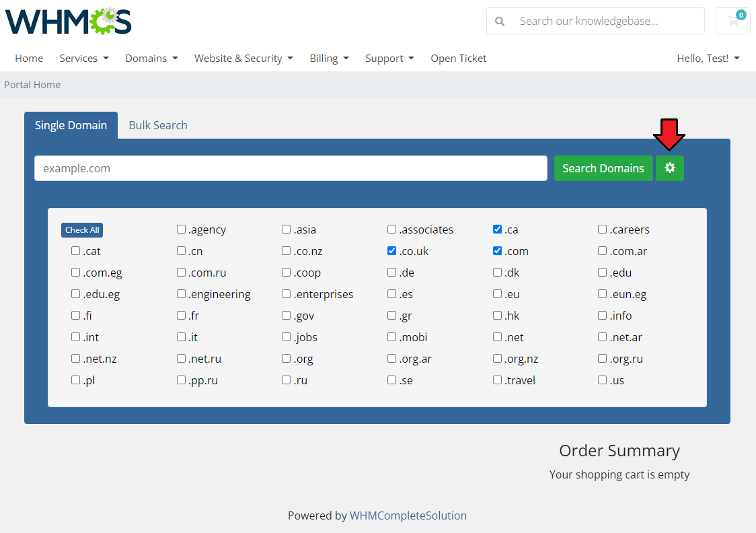Enable the .gr checkbox
756x533 pixels.
click(x=391, y=316)
